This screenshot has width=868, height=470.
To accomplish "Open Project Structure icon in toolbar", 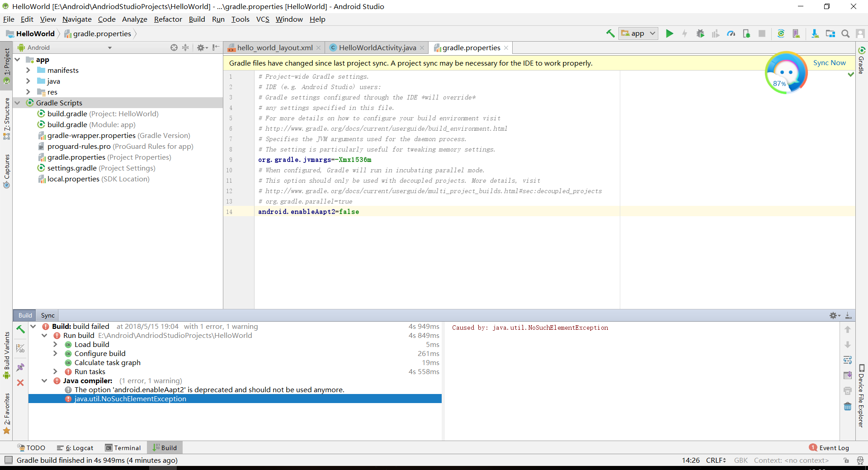I will coord(830,33).
